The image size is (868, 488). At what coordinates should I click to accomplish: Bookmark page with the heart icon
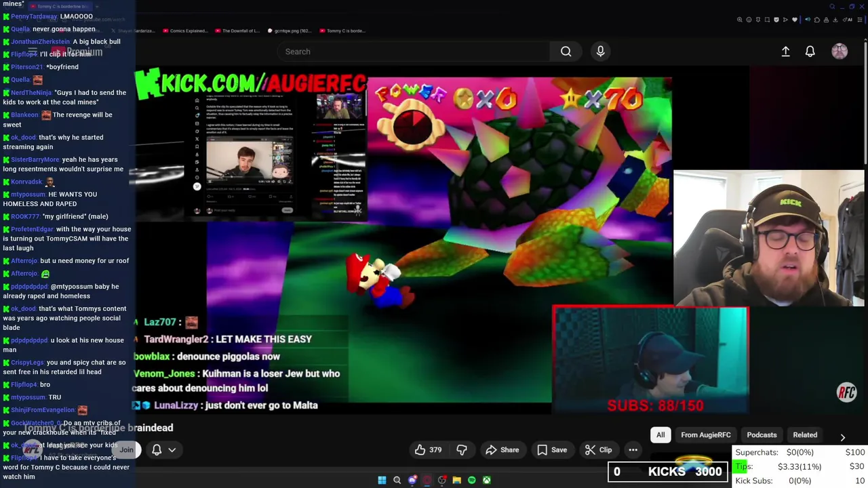pyautogui.click(x=795, y=20)
